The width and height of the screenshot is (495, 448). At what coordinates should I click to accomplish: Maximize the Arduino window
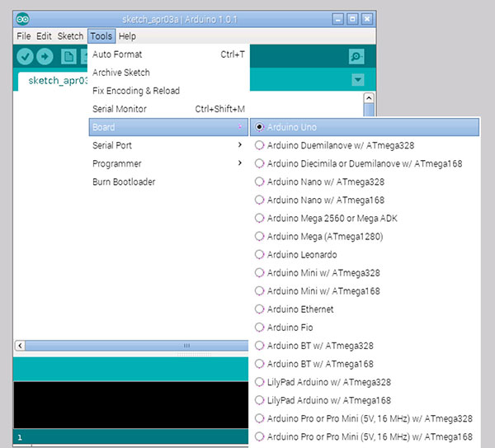tap(352, 19)
